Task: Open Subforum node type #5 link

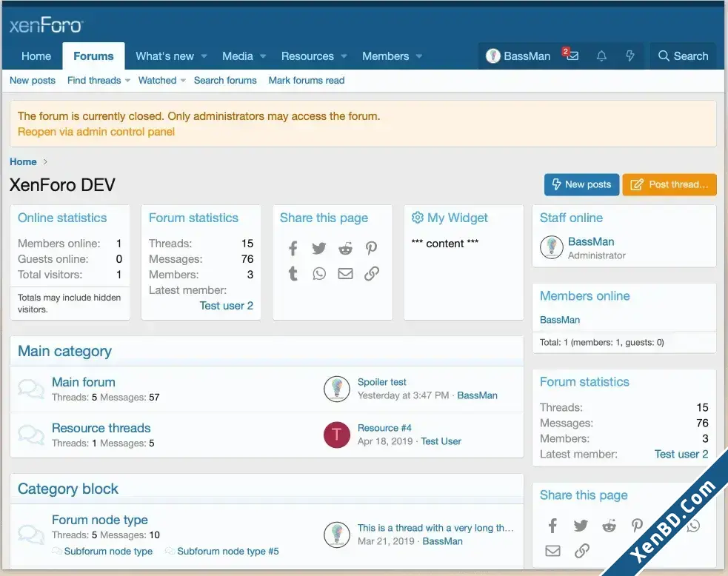Action: (x=228, y=551)
